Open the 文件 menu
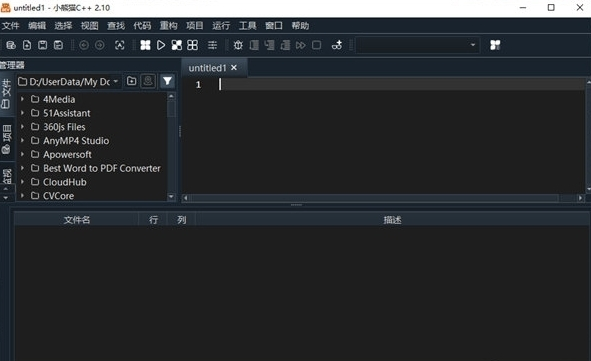 11,26
